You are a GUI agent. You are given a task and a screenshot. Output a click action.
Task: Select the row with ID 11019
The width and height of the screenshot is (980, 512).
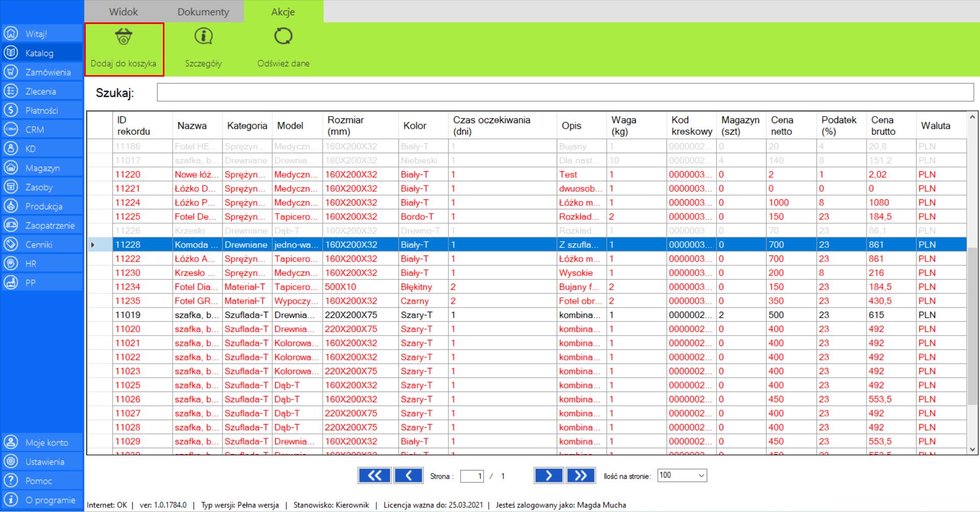pyautogui.click(x=128, y=315)
